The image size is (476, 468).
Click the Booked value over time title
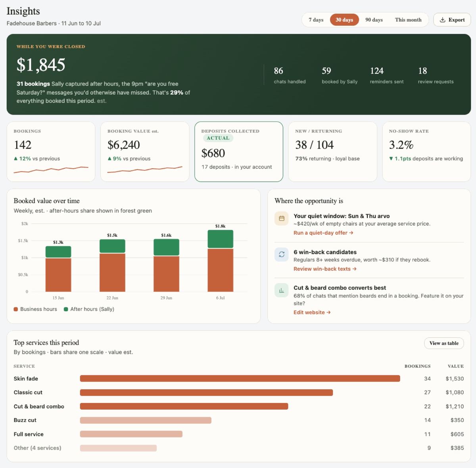click(x=46, y=201)
